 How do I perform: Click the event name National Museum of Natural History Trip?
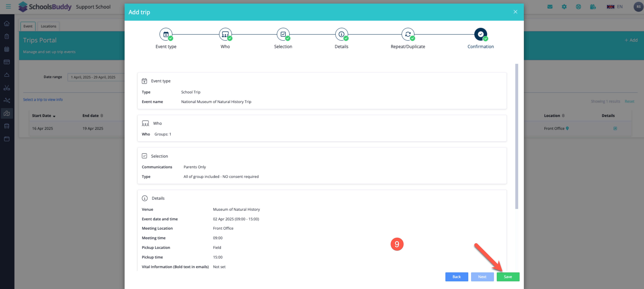click(x=216, y=102)
